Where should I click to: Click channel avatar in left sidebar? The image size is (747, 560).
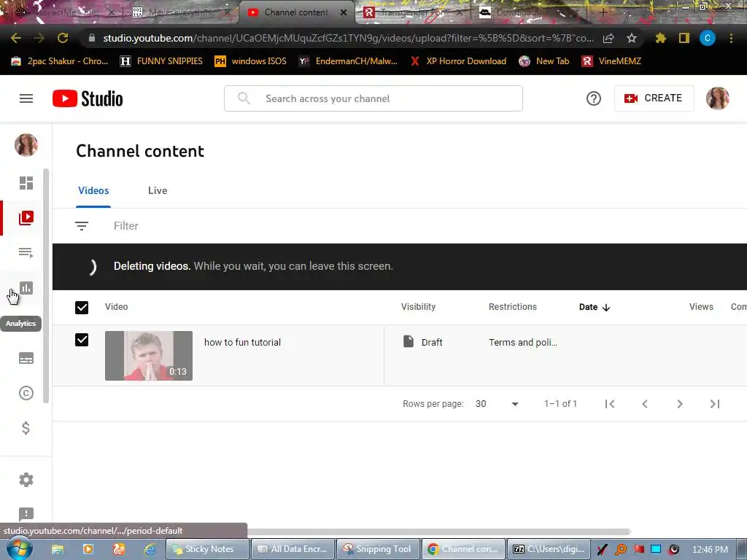26,145
